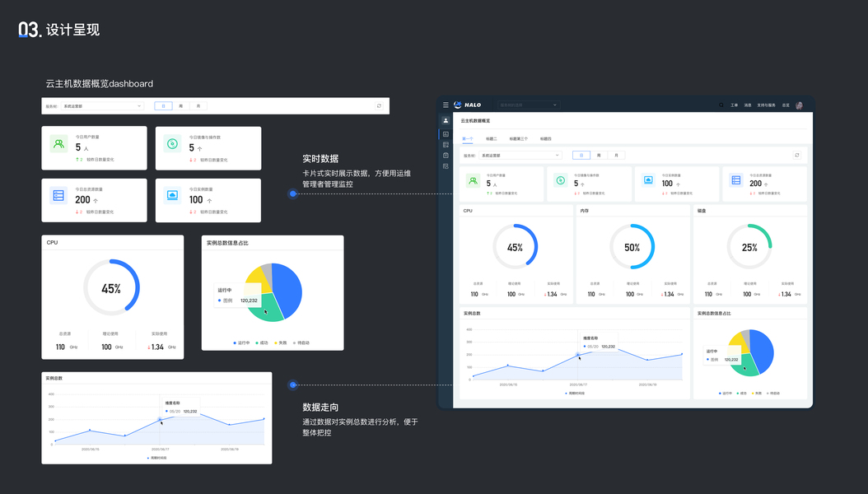Click the 数据走向 heading on the slide

pyautogui.click(x=320, y=408)
